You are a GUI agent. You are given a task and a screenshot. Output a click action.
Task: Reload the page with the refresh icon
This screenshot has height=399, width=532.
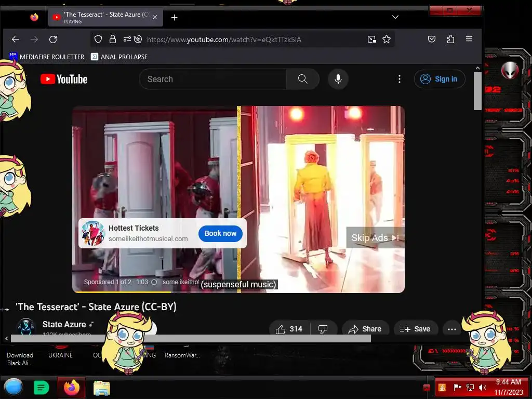[x=53, y=39]
